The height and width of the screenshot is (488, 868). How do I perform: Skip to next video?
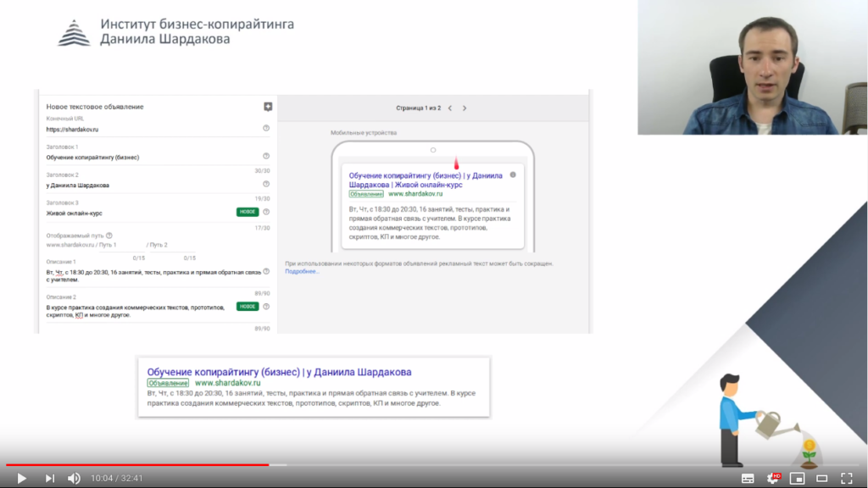pyautogui.click(x=49, y=478)
